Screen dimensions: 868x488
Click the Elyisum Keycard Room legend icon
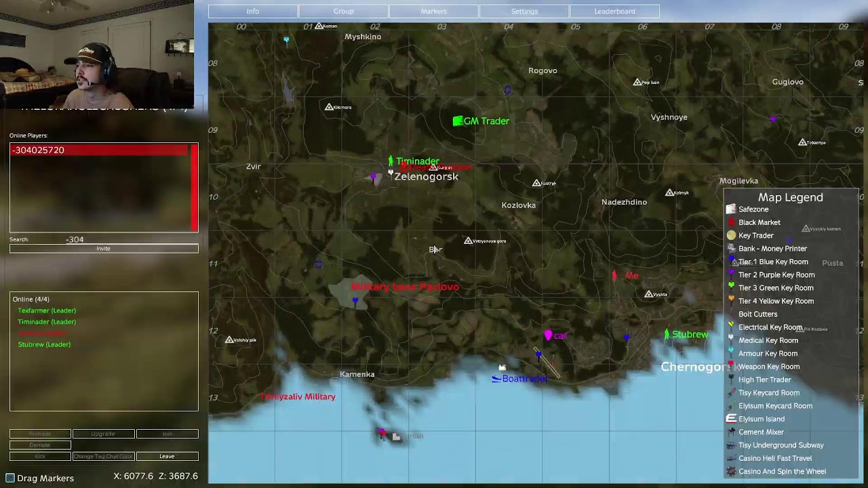coord(731,406)
